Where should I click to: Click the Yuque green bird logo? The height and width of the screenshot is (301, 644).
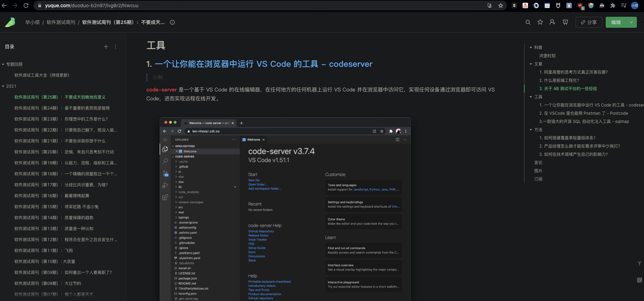coord(10,22)
